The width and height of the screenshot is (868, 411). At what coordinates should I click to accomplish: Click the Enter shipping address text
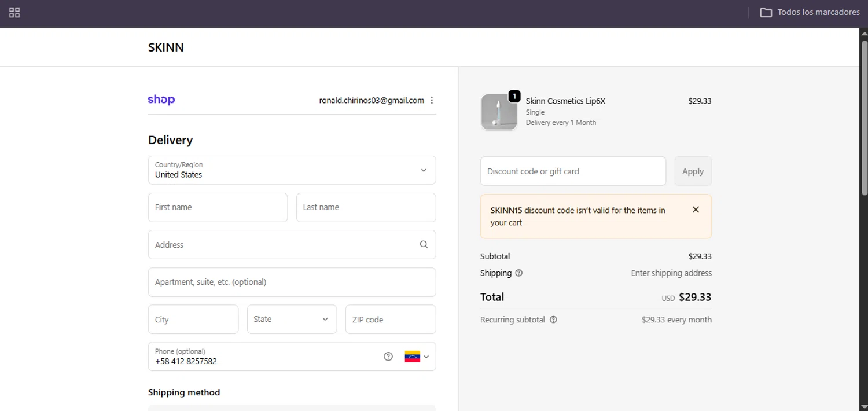(x=671, y=273)
